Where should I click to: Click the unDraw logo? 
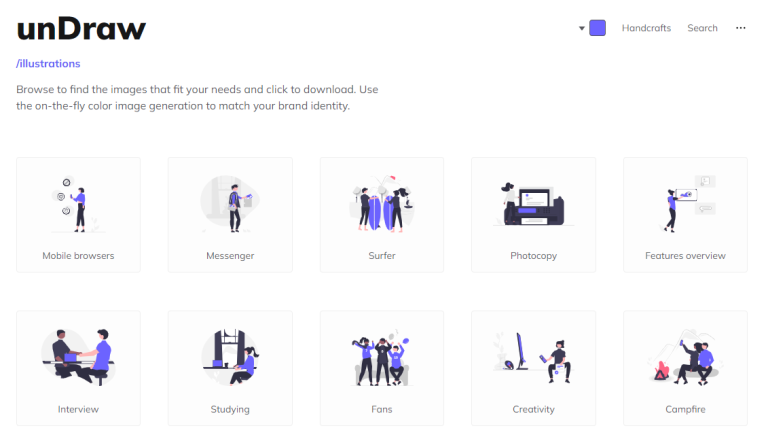pyautogui.click(x=80, y=29)
